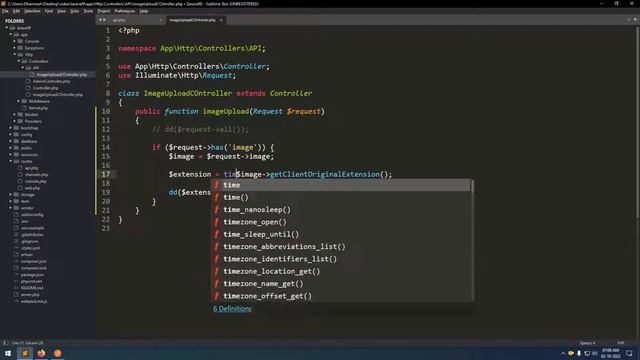Open Kernel.php in the sidebar
The width and height of the screenshot is (640, 360).
tap(38, 108)
